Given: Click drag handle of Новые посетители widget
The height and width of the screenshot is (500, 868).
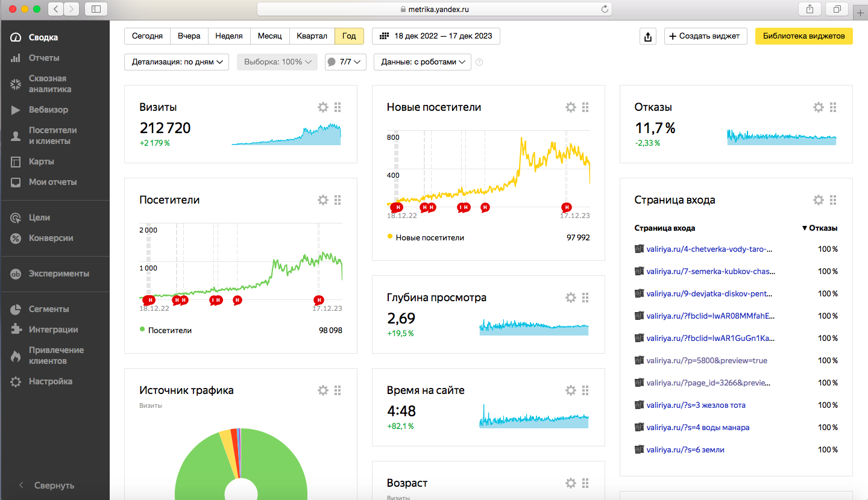Looking at the screenshot, I should coord(585,107).
